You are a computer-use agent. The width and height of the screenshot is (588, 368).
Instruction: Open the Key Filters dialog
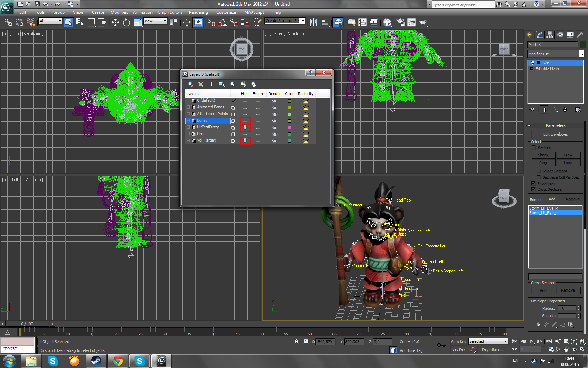(492, 349)
